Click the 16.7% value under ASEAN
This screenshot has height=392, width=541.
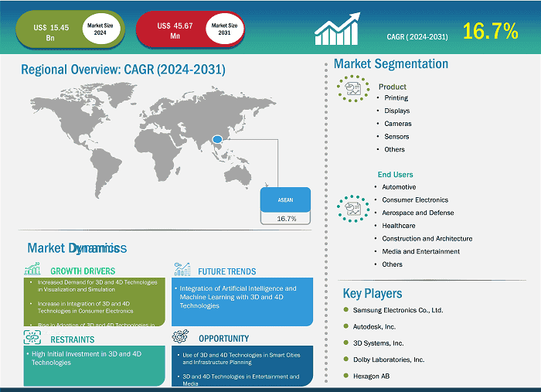pyautogui.click(x=287, y=219)
